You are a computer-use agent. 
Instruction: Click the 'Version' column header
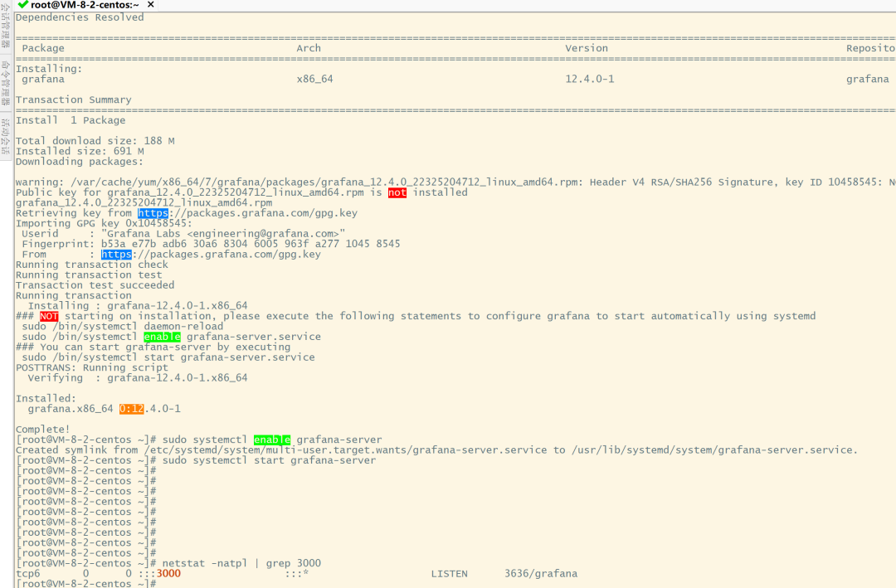[x=587, y=48]
